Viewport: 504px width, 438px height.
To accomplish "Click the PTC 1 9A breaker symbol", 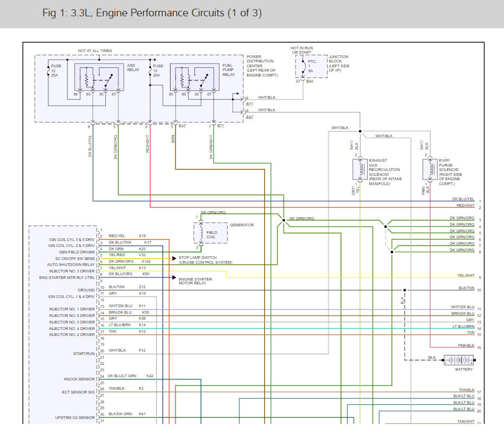I will pos(303,66).
